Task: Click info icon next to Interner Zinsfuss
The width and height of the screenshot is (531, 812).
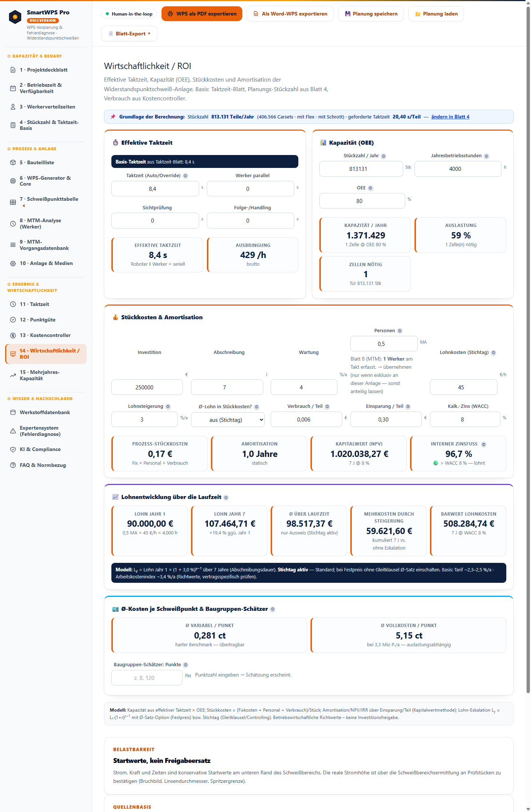Action: (x=484, y=444)
